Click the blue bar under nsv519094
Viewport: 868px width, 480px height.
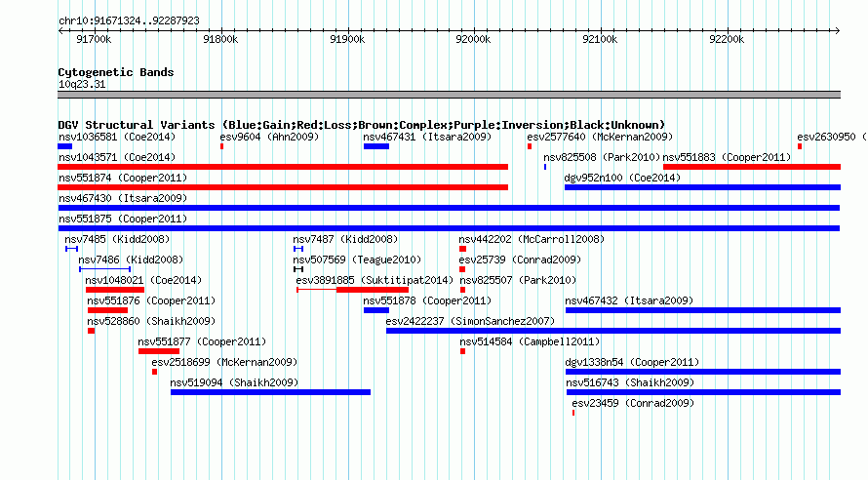click(x=271, y=392)
